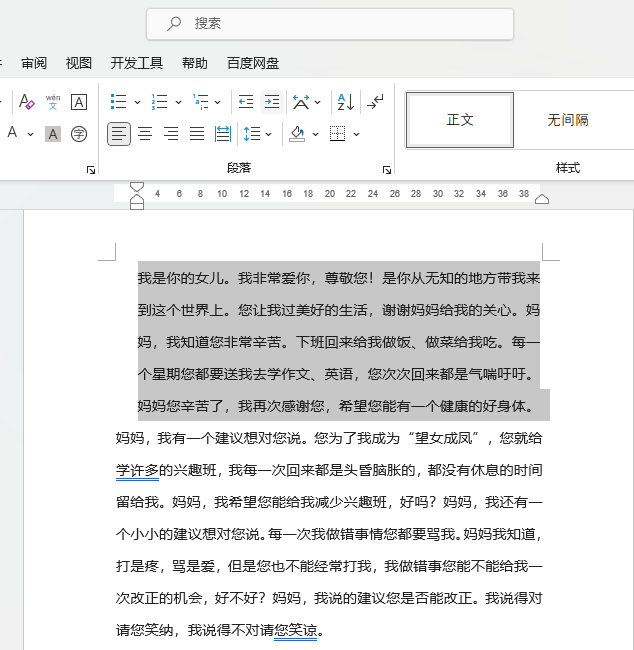Click the underlined words 学许多
The width and height of the screenshot is (634, 650).
point(137,470)
